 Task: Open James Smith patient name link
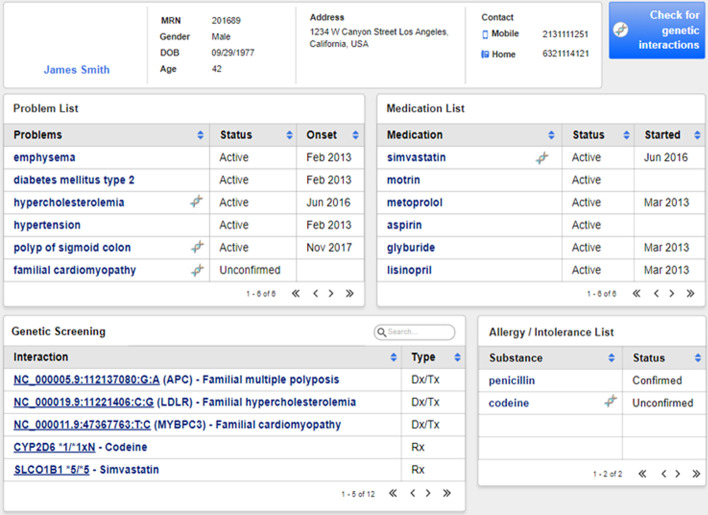(77, 70)
